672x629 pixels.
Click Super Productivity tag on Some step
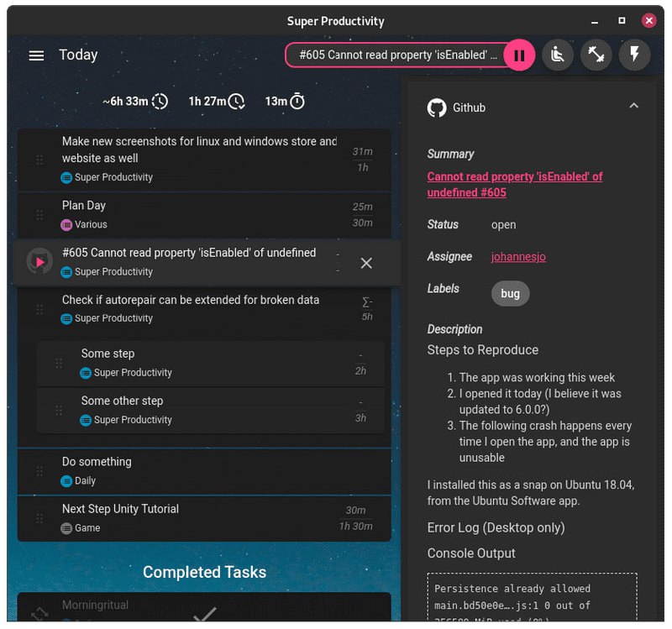tap(132, 373)
